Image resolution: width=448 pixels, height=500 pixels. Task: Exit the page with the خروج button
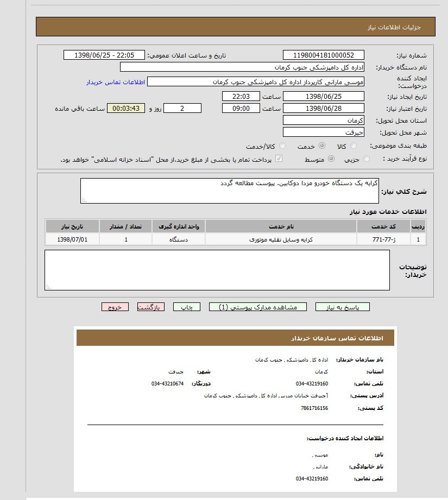pos(115,307)
